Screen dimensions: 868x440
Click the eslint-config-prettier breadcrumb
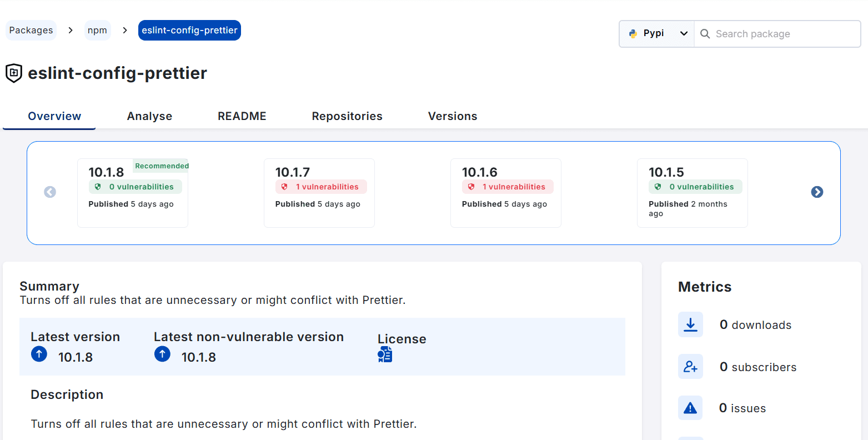coord(189,30)
